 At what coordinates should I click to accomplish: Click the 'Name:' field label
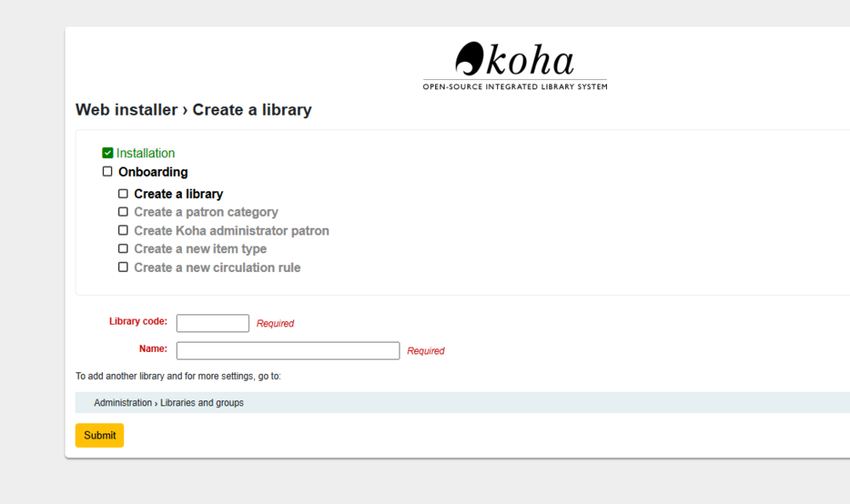click(x=153, y=348)
